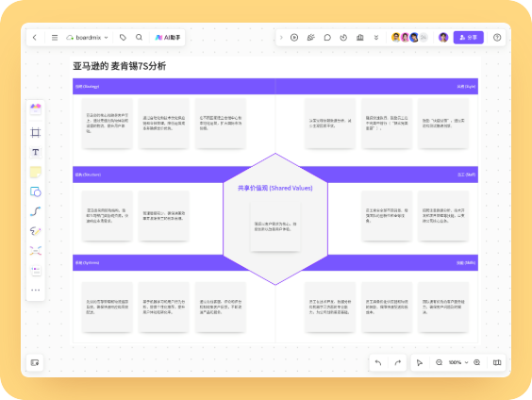
Task: Select the yellow sticky note tool
Action: (x=36, y=172)
